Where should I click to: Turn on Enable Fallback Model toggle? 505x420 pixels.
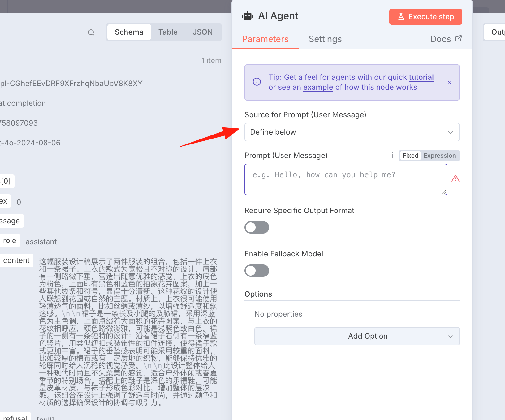coord(257,271)
